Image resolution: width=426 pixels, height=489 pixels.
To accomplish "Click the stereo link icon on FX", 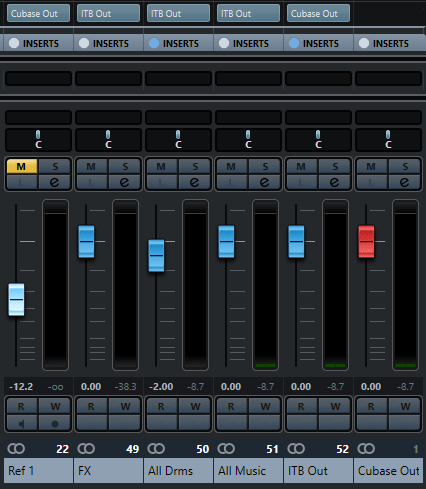I will (86, 449).
